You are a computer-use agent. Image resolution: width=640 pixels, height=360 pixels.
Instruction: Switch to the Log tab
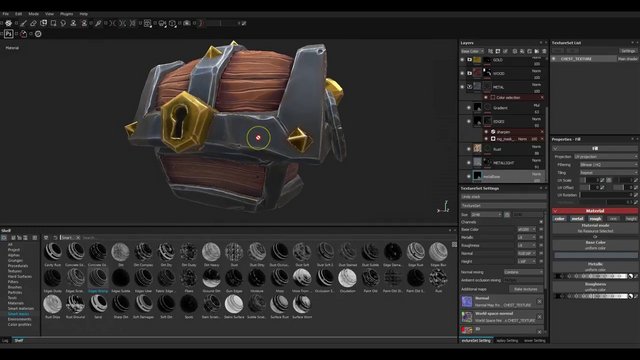point(5,340)
